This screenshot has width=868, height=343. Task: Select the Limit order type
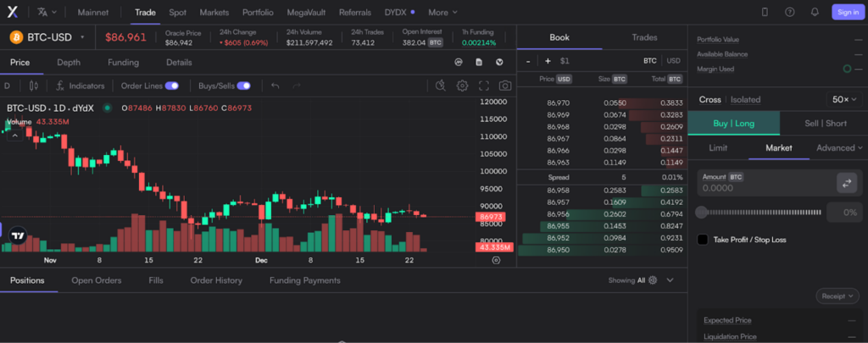[x=718, y=147]
